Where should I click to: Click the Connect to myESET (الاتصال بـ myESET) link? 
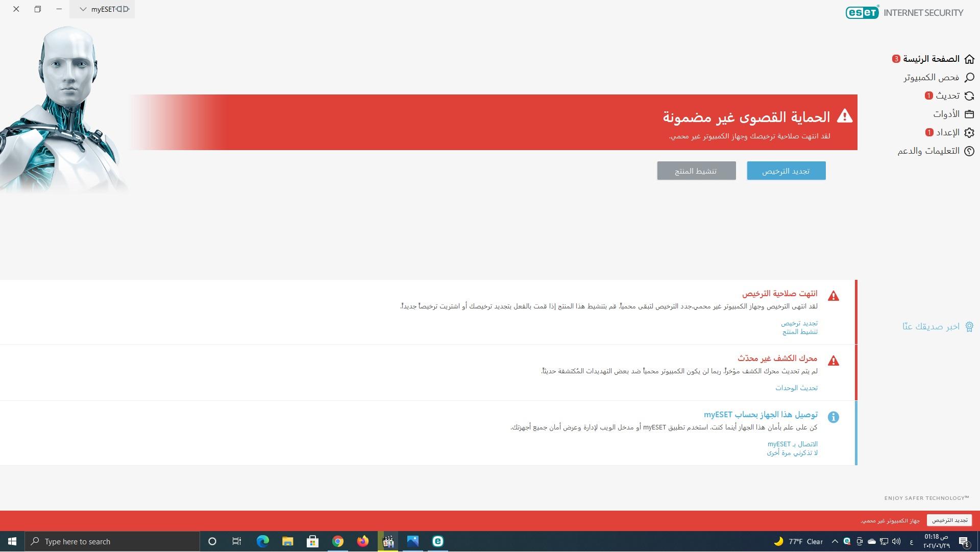793,444
